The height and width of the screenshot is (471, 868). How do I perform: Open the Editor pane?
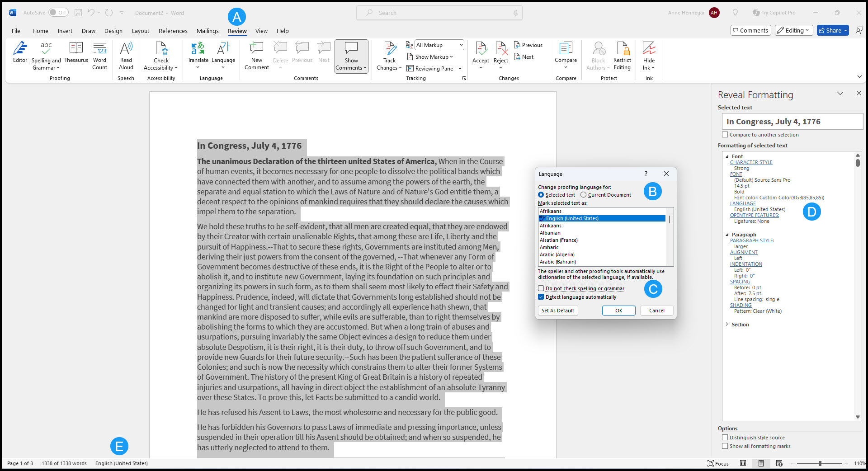pos(20,54)
